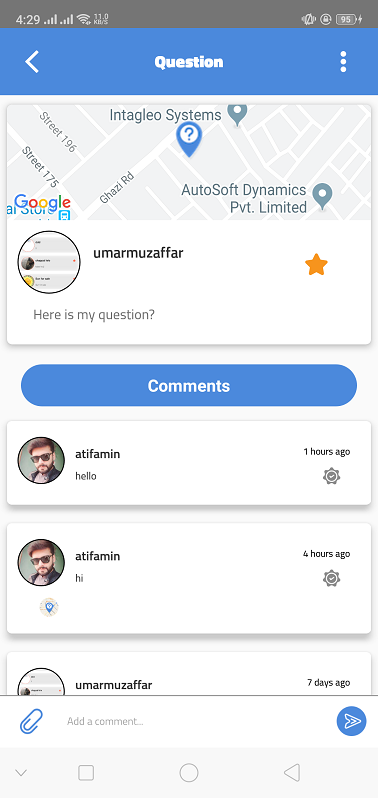Toggle the verify badge on the hi comment
This screenshot has width=378, height=798.
[332, 579]
